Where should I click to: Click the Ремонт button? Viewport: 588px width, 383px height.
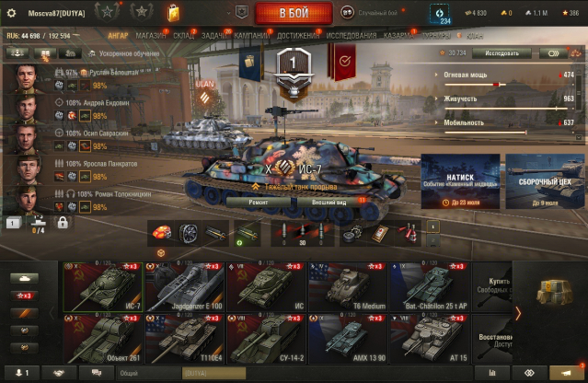pos(259,203)
